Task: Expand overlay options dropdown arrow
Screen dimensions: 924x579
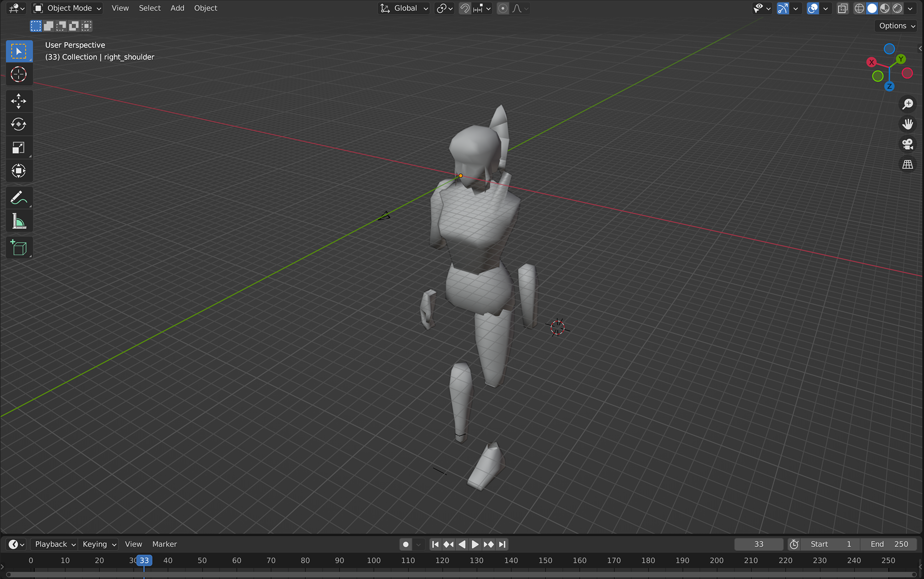Action: coord(825,8)
